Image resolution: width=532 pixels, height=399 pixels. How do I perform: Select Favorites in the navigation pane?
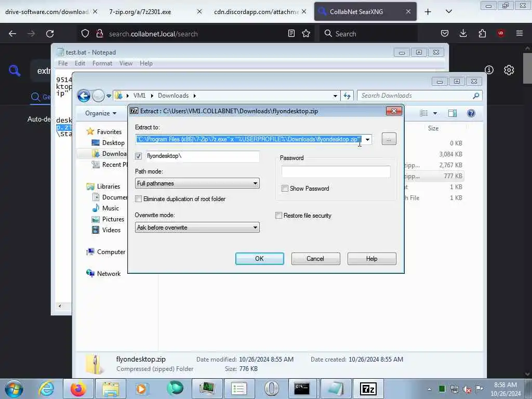(x=104, y=131)
